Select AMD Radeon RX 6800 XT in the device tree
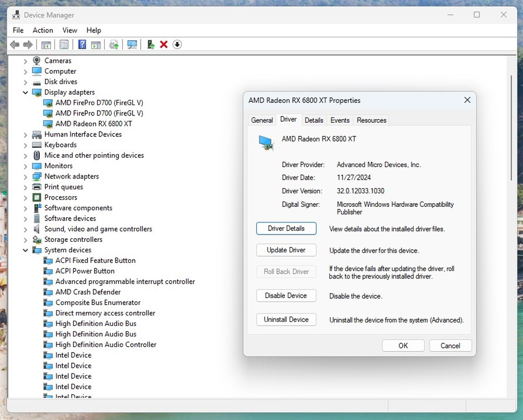Image resolution: width=523 pixels, height=420 pixels. (x=94, y=124)
